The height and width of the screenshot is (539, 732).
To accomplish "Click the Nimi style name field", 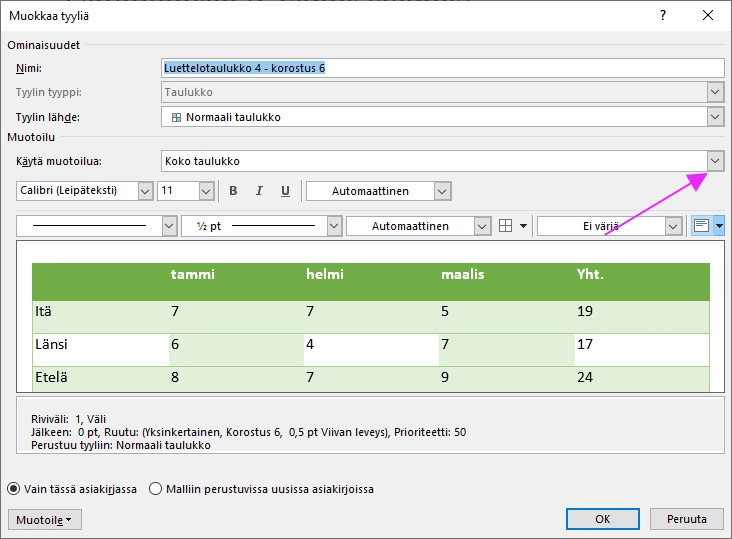I will tap(442, 68).
